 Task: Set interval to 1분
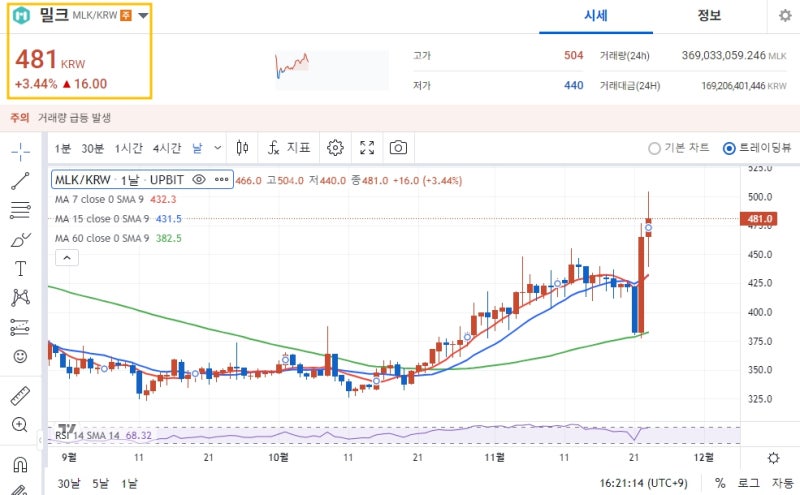pyautogui.click(x=63, y=148)
